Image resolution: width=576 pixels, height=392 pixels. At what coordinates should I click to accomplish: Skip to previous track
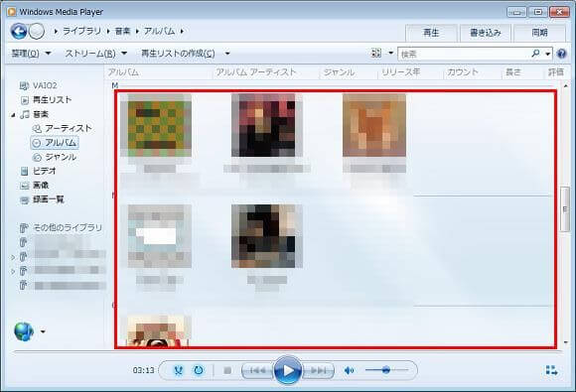[x=257, y=371]
